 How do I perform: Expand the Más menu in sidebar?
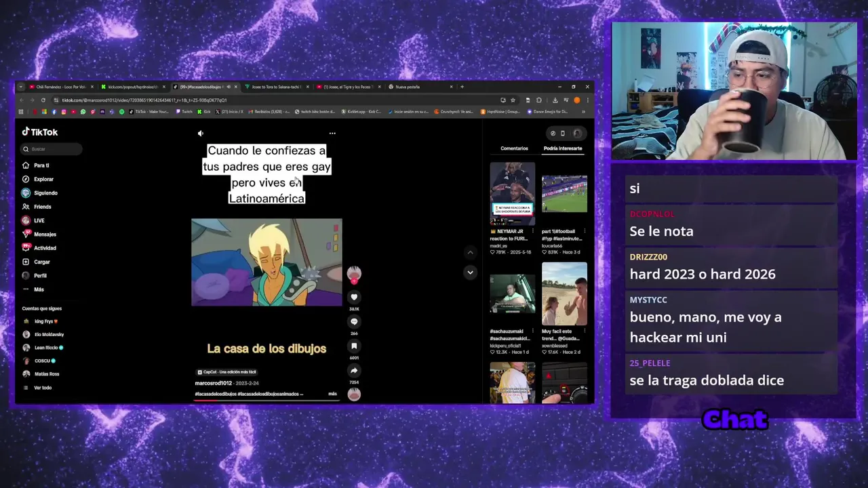pyautogui.click(x=33, y=289)
